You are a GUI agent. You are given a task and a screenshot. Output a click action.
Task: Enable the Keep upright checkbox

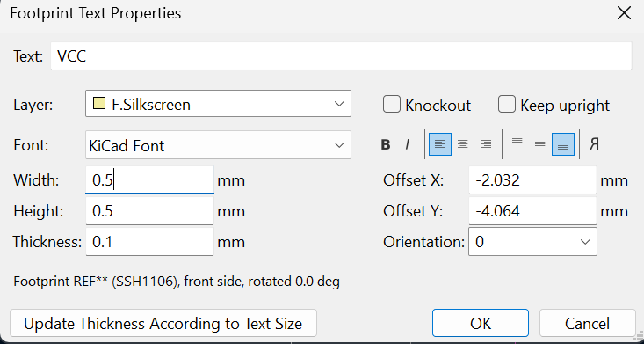coord(507,105)
